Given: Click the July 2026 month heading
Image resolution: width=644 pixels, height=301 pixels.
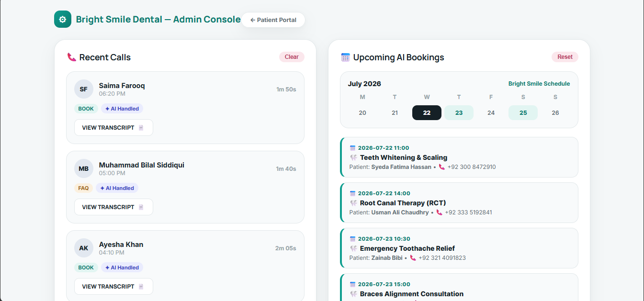Looking at the screenshot, I should pyautogui.click(x=364, y=84).
